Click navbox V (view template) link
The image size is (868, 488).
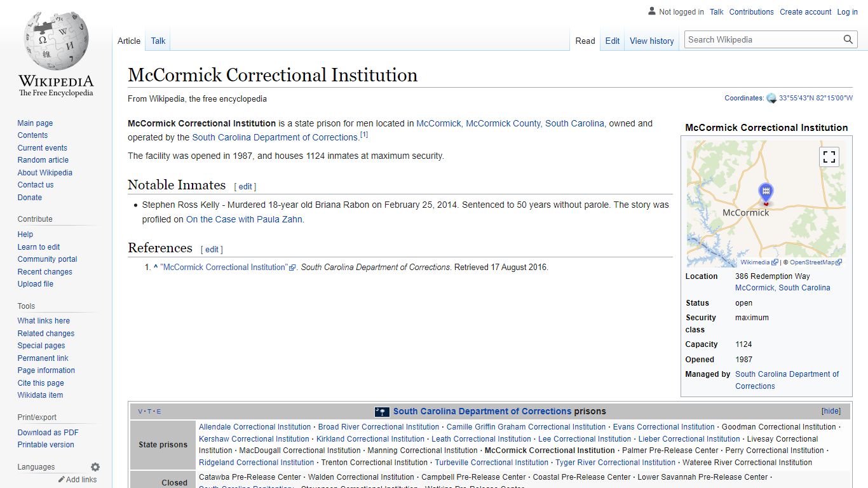point(140,412)
